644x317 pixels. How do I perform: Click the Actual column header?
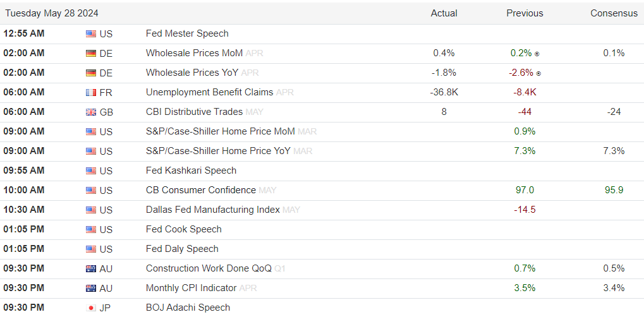point(444,13)
